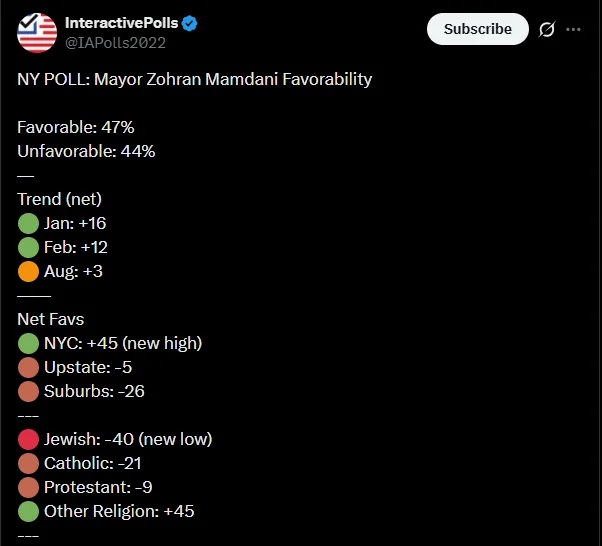Click green circle beside NYC +45
Viewport: 602px width, 546px height.
point(28,343)
